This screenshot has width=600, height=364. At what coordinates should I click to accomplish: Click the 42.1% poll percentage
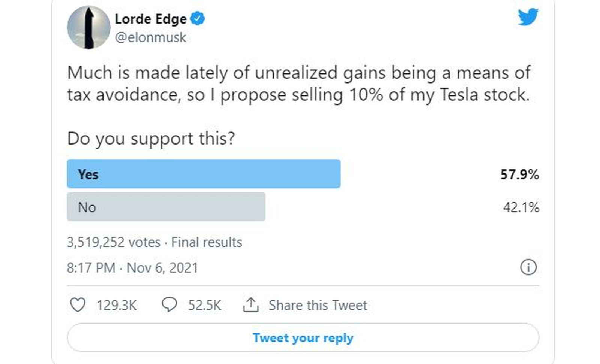click(x=521, y=207)
